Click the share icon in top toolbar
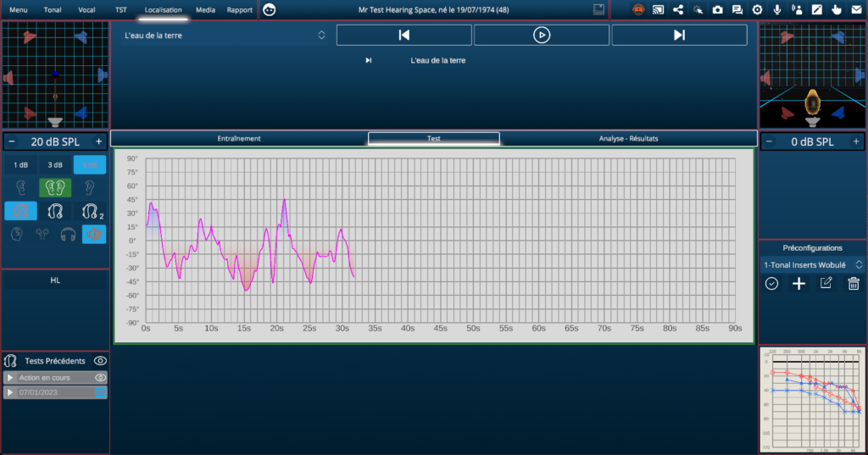 tap(677, 10)
